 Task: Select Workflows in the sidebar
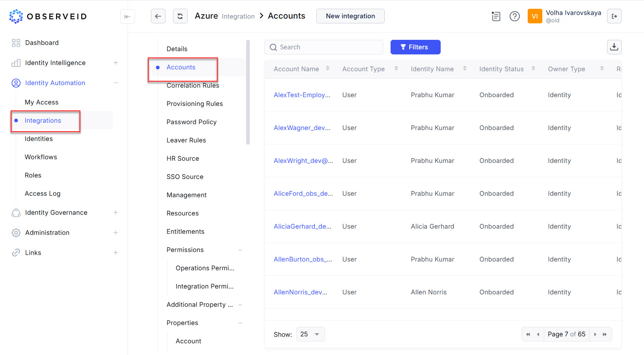41,157
